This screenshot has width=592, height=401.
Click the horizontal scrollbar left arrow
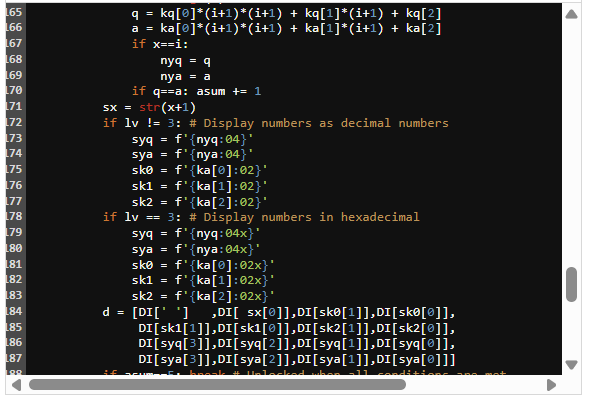pyautogui.click(x=16, y=385)
